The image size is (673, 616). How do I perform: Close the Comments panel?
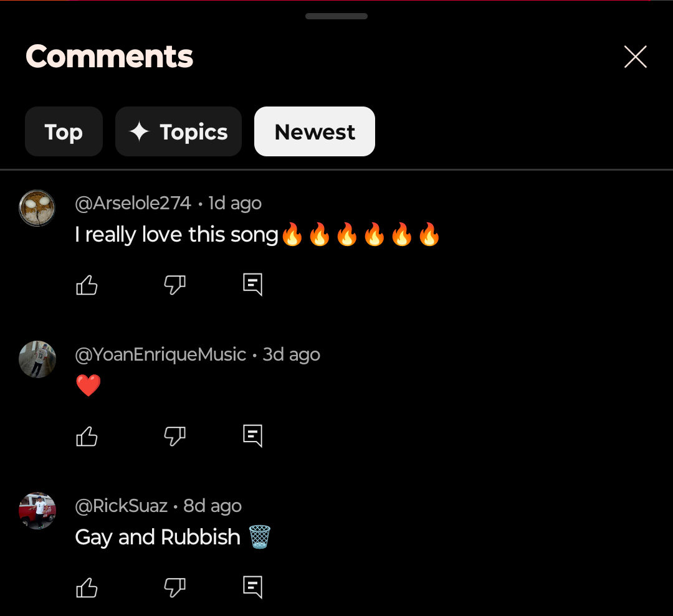(x=635, y=57)
